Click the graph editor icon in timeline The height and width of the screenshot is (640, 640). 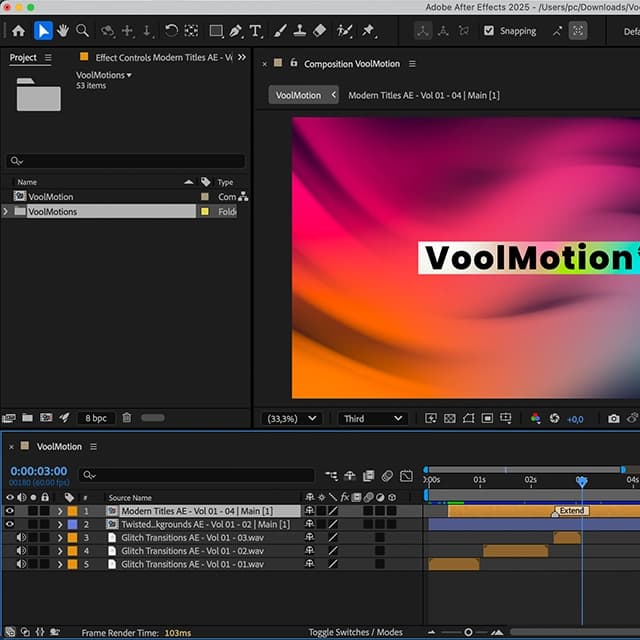click(406, 476)
